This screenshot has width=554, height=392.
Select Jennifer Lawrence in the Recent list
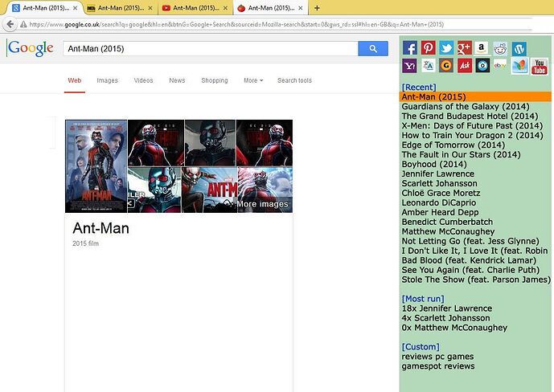[x=437, y=174]
